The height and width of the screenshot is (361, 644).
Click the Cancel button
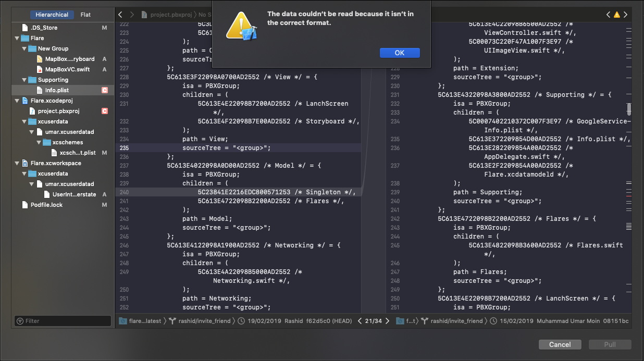click(x=560, y=344)
